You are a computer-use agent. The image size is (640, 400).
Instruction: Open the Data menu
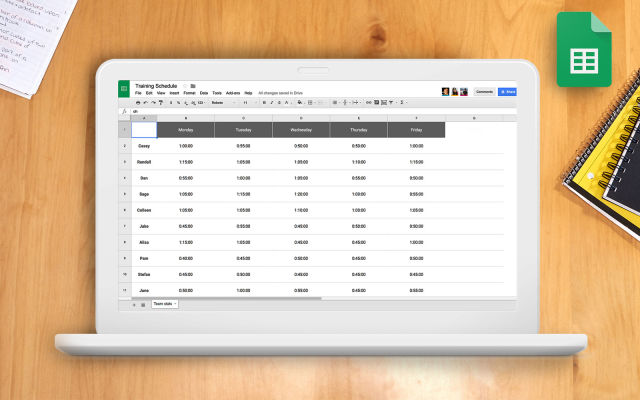203,92
